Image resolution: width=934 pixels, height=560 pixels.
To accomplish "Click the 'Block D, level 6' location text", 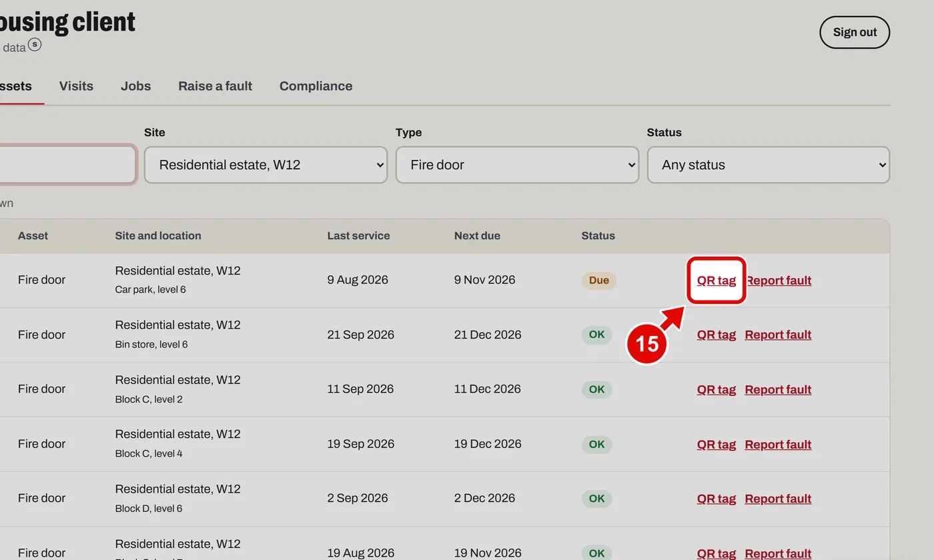I will click(149, 508).
